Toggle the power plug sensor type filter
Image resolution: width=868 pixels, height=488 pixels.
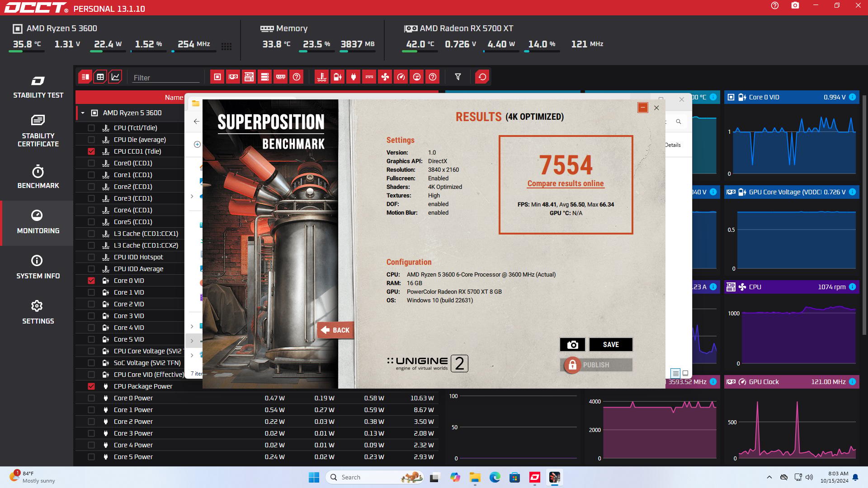pyautogui.click(x=354, y=77)
